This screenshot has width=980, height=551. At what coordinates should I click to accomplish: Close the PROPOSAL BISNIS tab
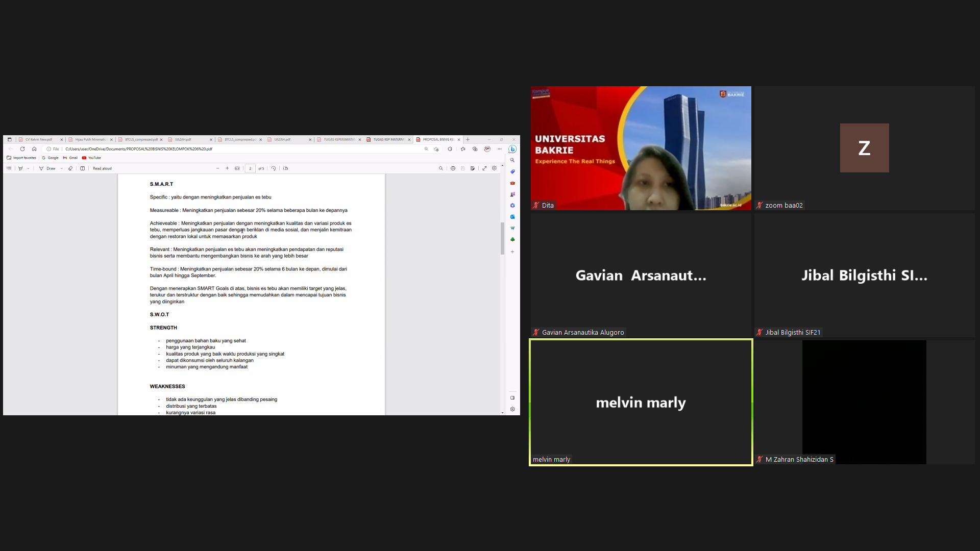[459, 139]
